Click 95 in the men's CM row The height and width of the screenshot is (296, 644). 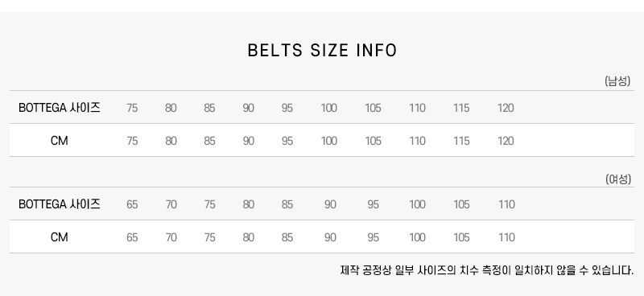(x=287, y=141)
